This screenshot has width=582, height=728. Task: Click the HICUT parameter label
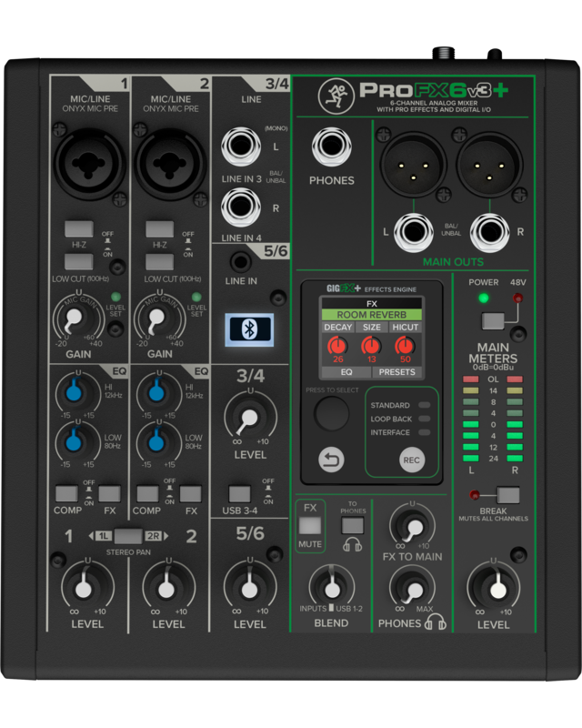406,327
